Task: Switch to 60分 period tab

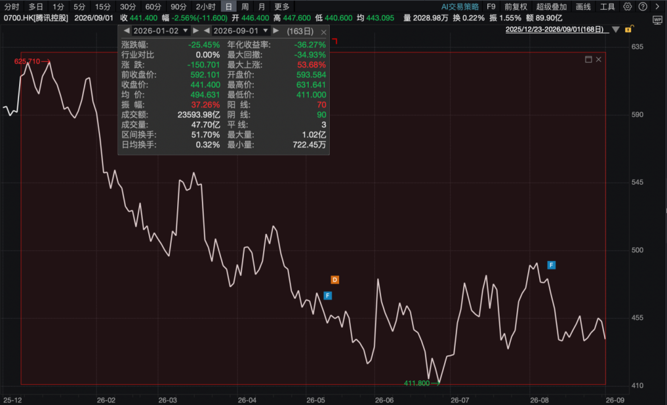Action: tap(153, 6)
